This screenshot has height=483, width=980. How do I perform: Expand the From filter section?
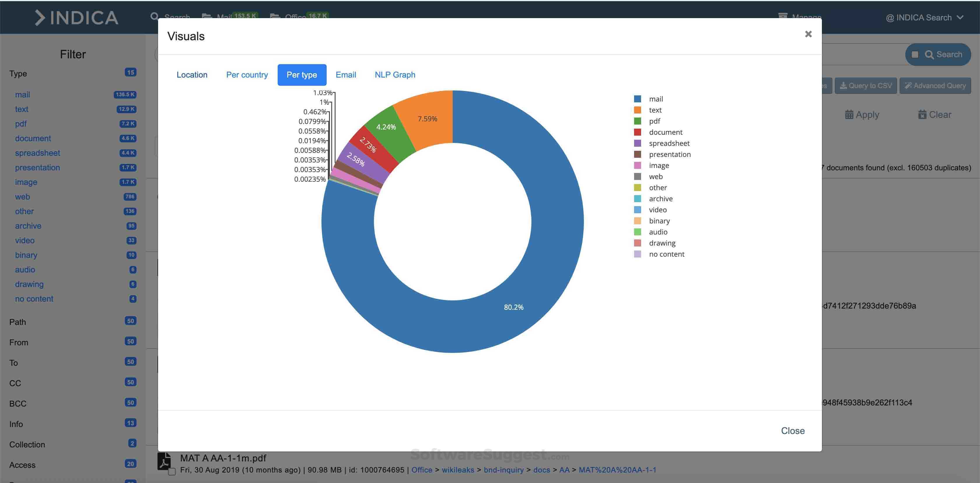click(18, 342)
